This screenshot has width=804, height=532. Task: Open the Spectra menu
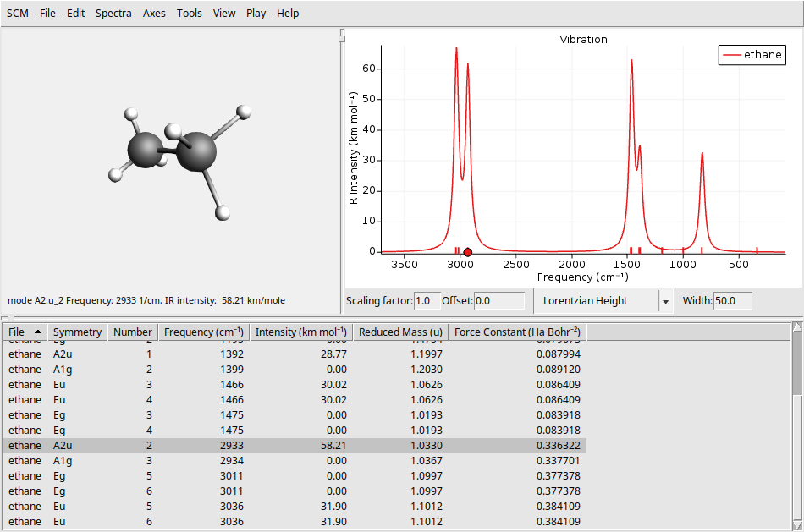click(x=113, y=13)
